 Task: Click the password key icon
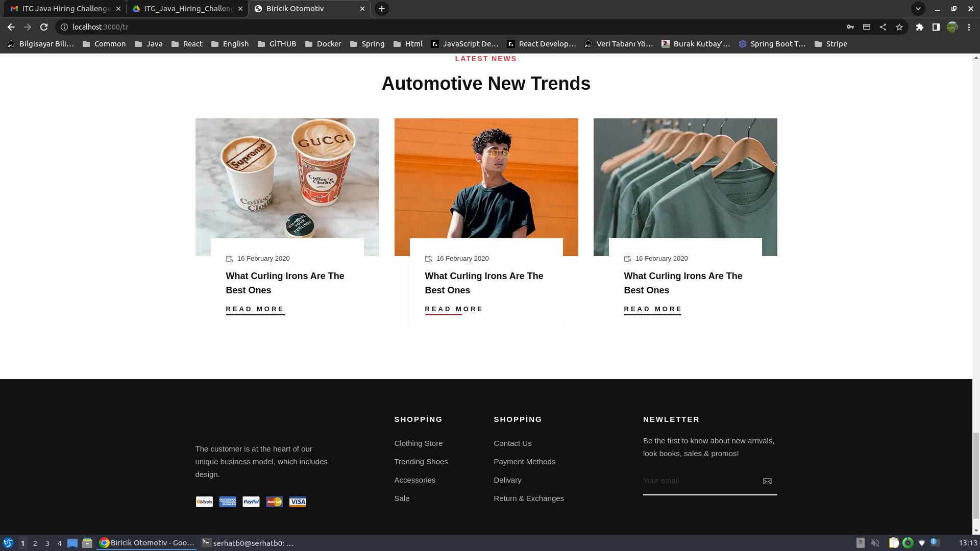tap(850, 27)
